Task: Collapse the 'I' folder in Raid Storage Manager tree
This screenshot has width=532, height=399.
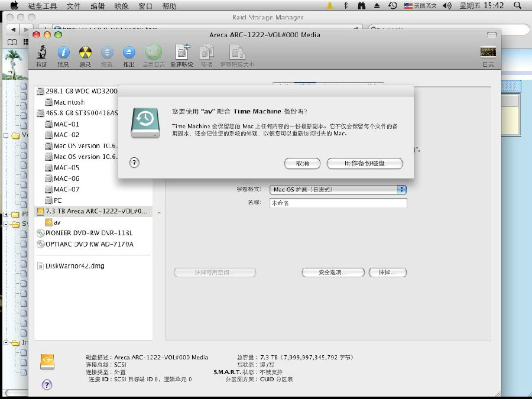Action: click(x=6, y=343)
